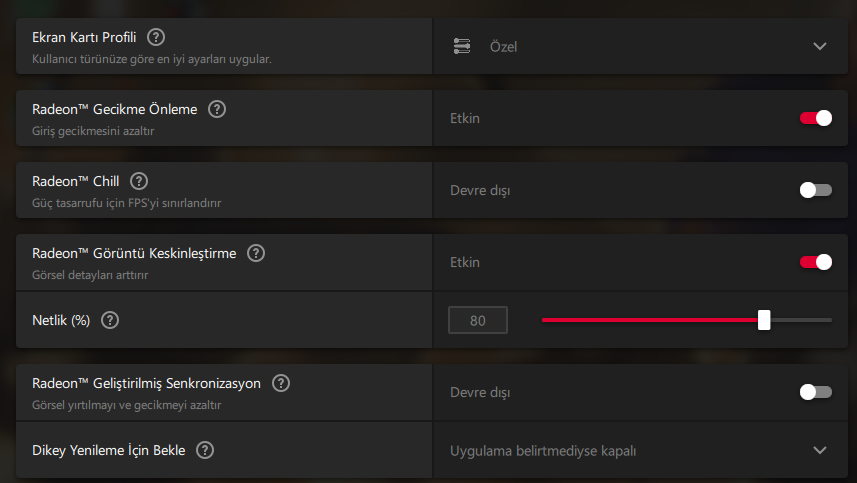Click 'Devre dışı' status for Radeon Chill

click(480, 191)
